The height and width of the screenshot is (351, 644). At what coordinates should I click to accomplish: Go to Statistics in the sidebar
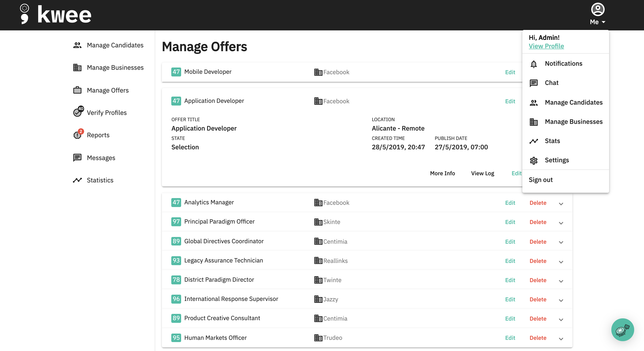click(x=100, y=180)
